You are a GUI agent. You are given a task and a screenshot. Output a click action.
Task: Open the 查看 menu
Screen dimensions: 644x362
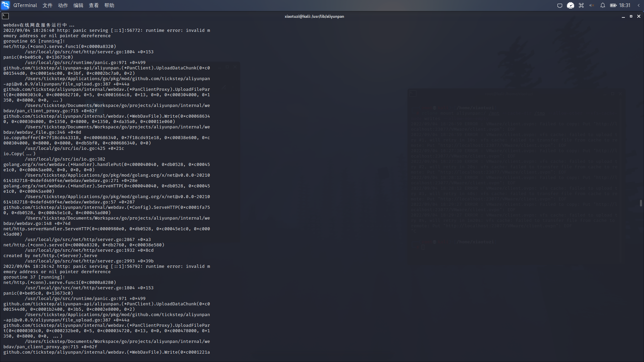(x=94, y=5)
